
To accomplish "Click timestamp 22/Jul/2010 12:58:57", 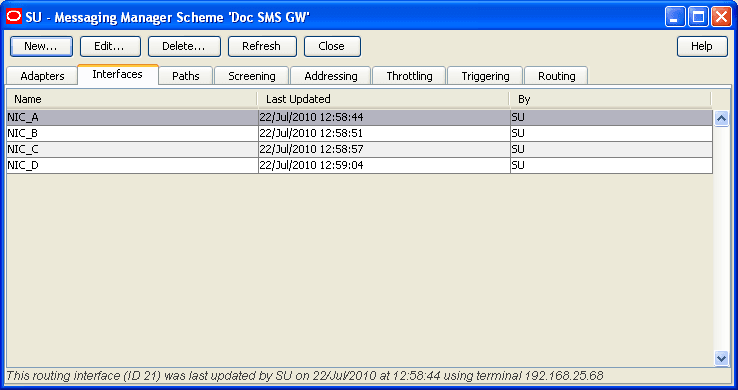I will pyautogui.click(x=311, y=150).
